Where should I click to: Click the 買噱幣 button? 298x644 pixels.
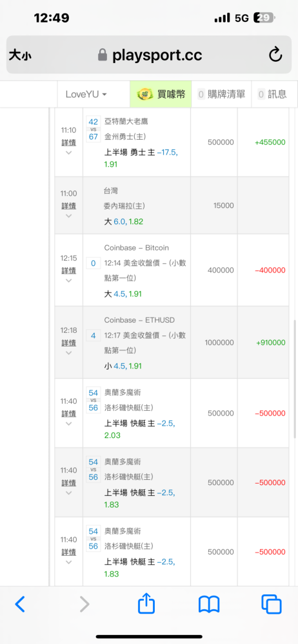point(161,94)
